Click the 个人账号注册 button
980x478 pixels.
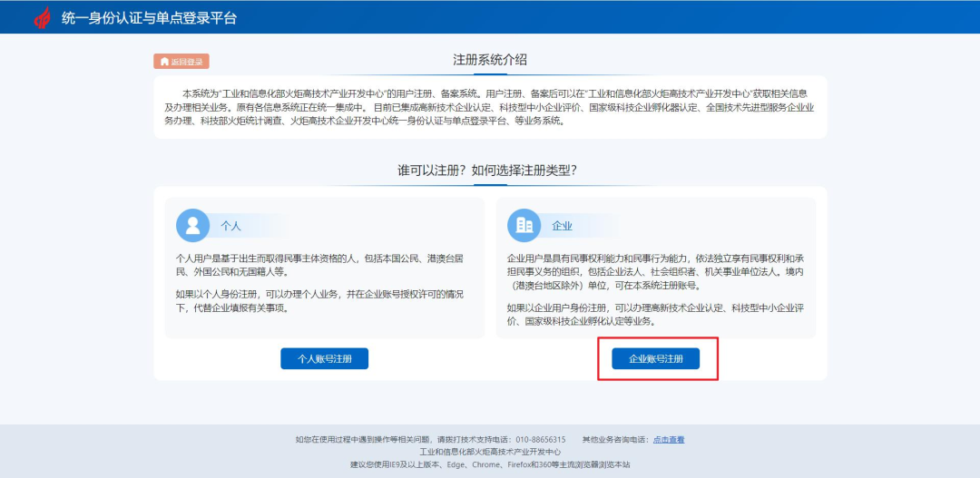324,358
